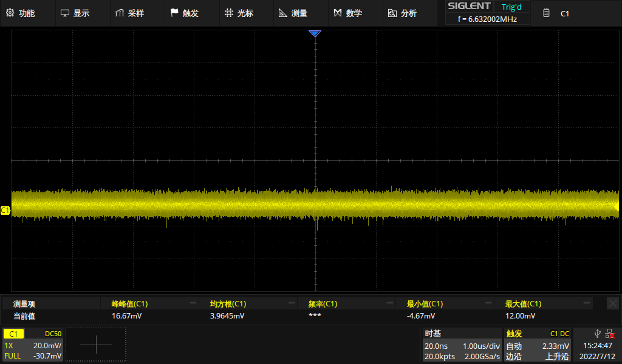Click the network status icon

609,334
